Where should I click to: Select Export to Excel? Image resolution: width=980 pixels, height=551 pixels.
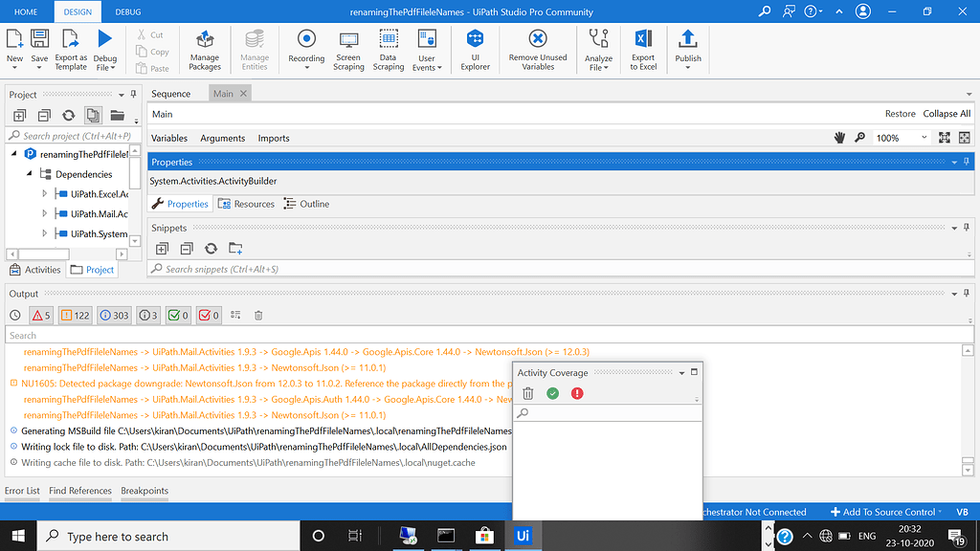click(642, 48)
